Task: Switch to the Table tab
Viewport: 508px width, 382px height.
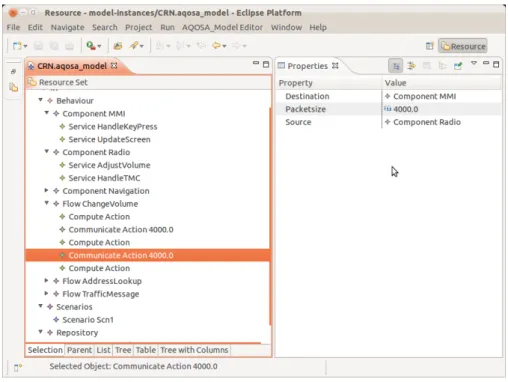Action: point(146,350)
